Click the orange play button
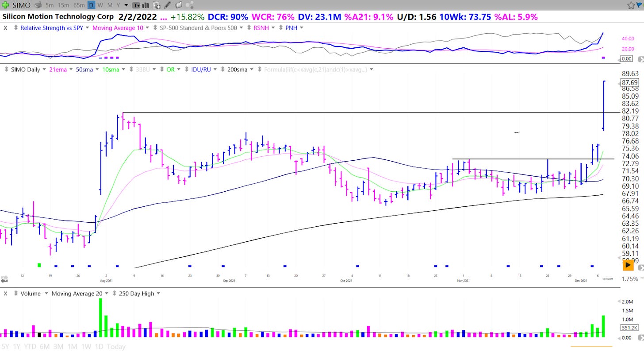 point(628,265)
